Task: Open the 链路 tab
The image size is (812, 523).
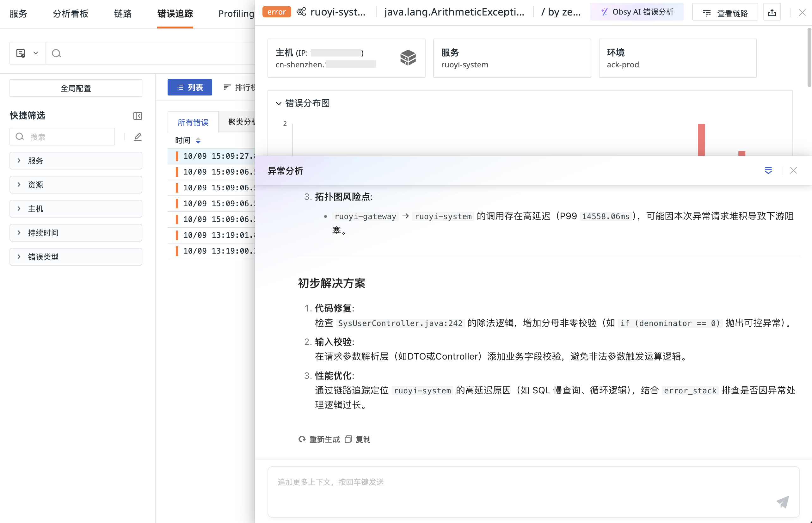Action: (x=123, y=14)
